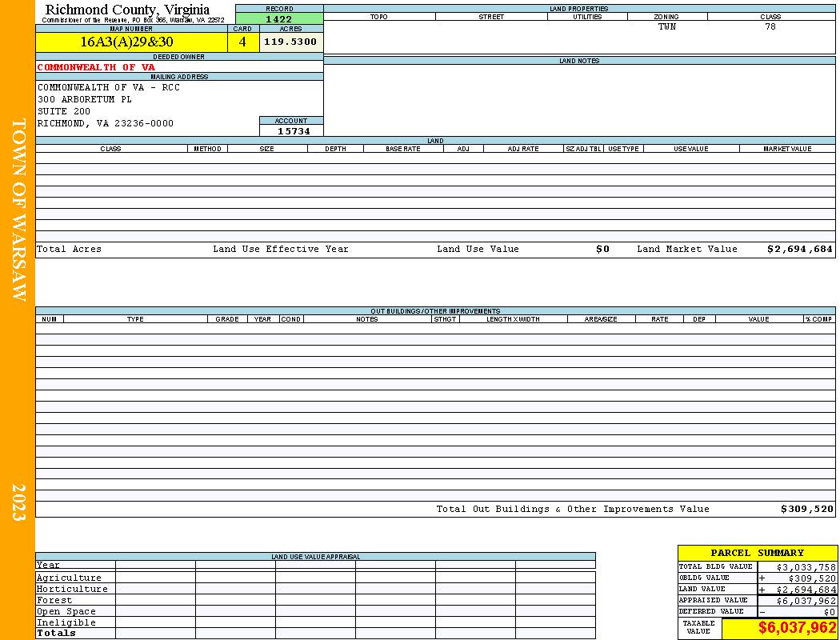This screenshot has height=640, width=840.
Task: Select zoning value TWN
Action: point(667,26)
